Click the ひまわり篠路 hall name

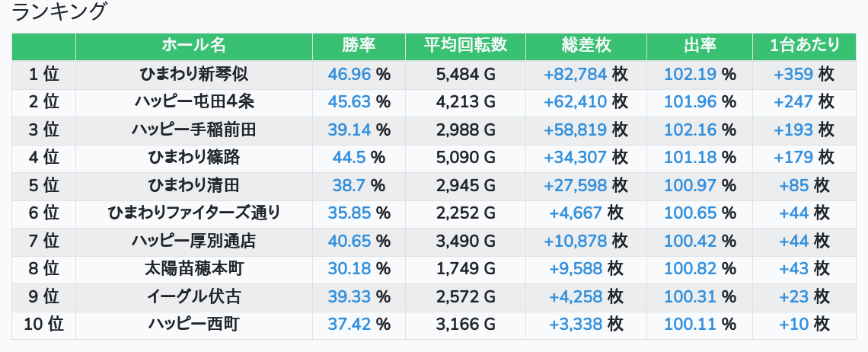click(x=193, y=158)
